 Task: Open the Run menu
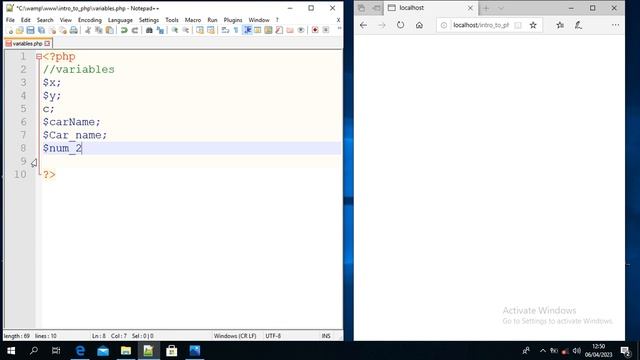[212, 20]
